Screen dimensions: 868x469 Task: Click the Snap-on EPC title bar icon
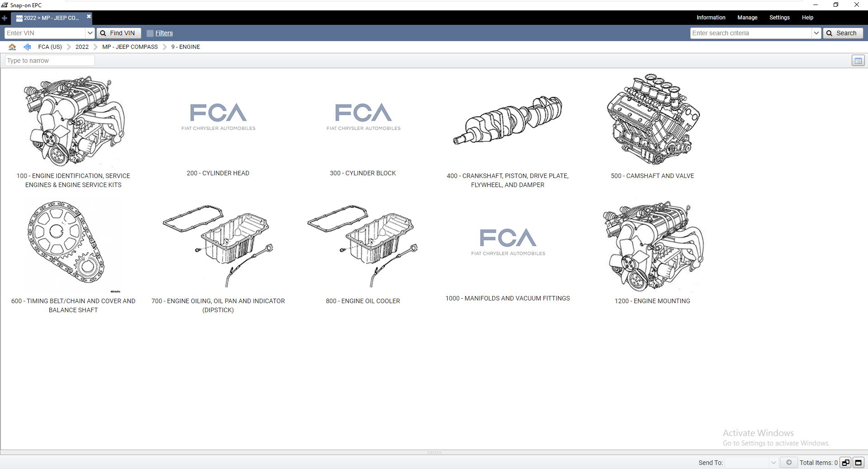point(5,5)
